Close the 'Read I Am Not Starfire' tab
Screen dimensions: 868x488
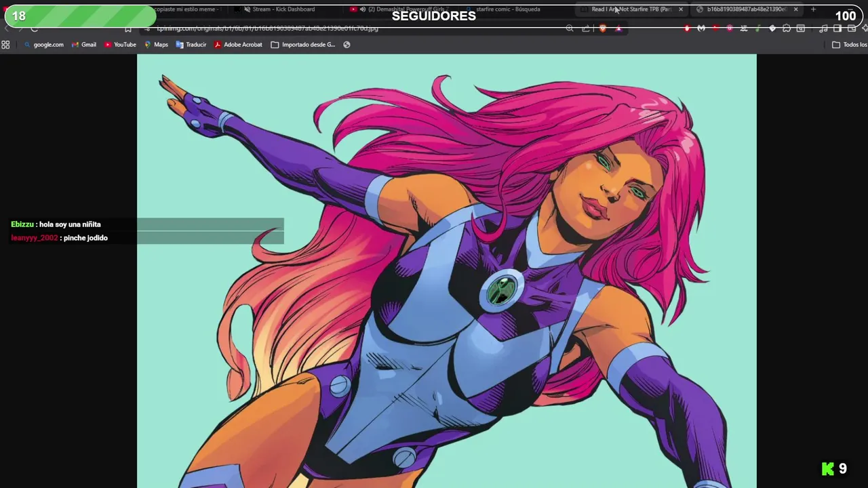(681, 9)
